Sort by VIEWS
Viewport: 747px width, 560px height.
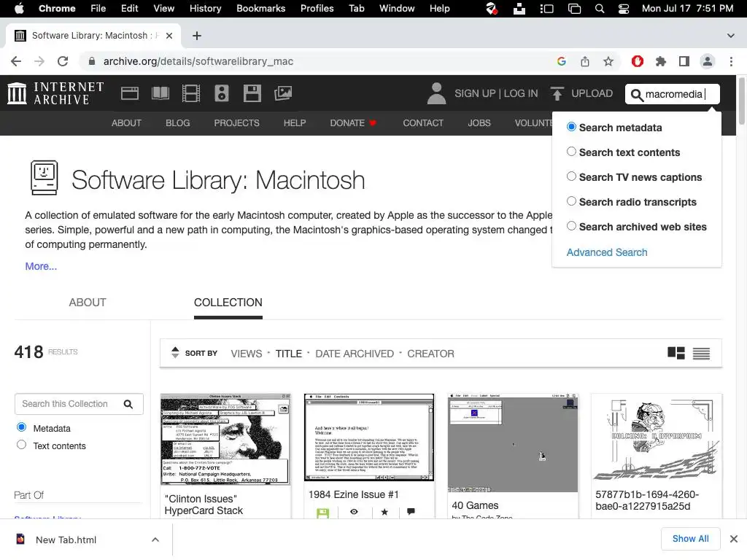click(247, 354)
